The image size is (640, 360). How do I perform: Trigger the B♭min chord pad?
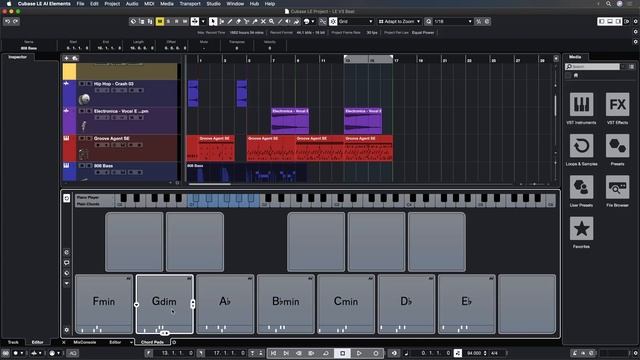pos(286,304)
